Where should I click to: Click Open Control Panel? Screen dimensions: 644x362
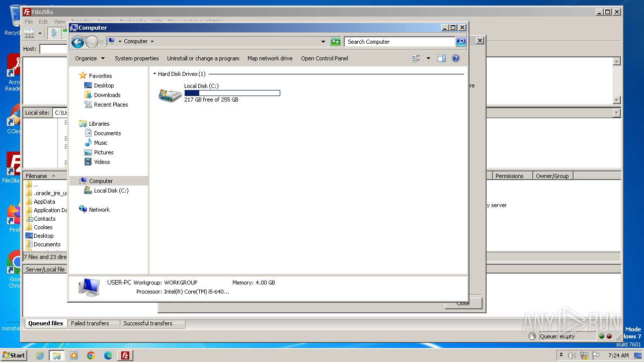(x=324, y=58)
